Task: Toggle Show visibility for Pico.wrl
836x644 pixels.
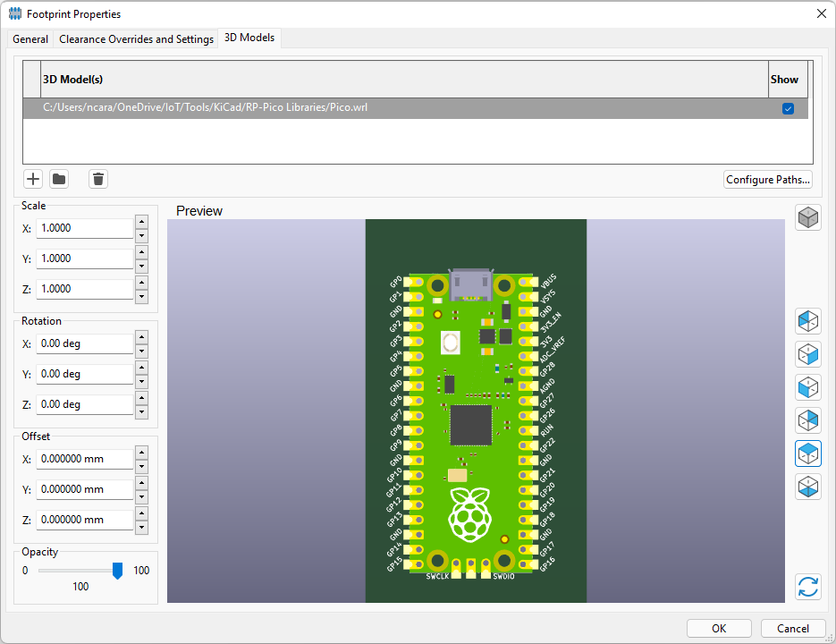Action: click(788, 107)
